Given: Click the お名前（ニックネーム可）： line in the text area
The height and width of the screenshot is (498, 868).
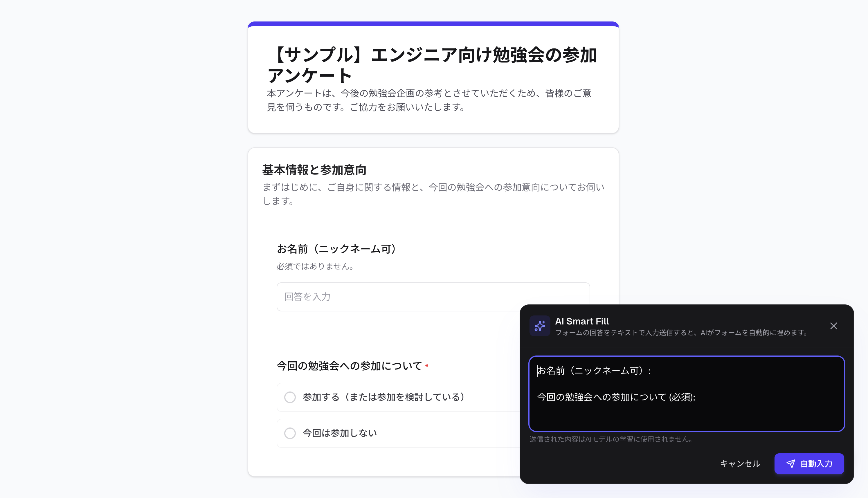Looking at the screenshot, I should coord(594,371).
